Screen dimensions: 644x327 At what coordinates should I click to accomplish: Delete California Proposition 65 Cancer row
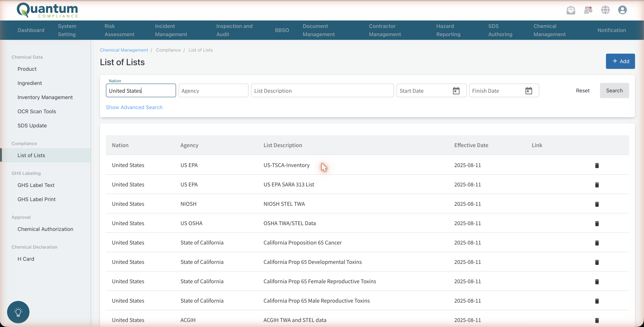(597, 243)
